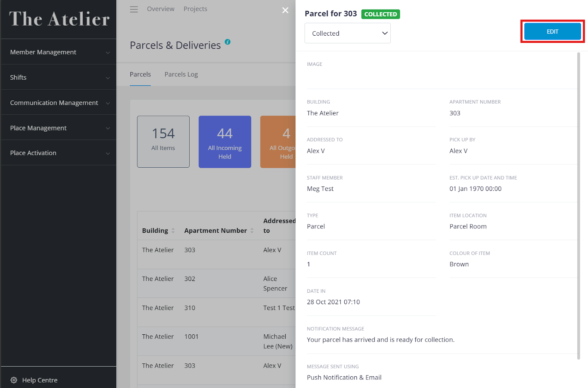Select the 154 All Items card
This screenshot has height=388, width=588.
[163, 142]
